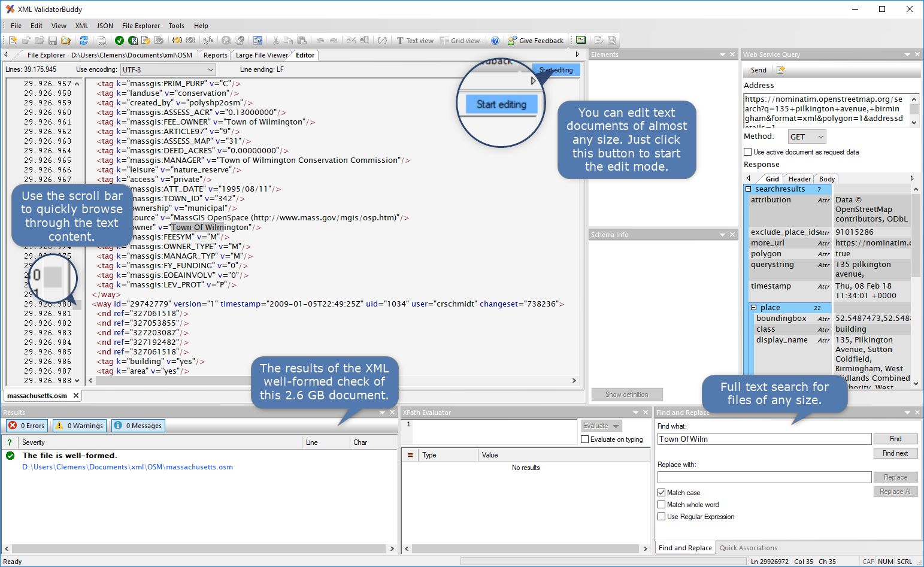The width and height of the screenshot is (924, 567).
Task: Click the Paste clipboard icon
Action: (302, 40)
